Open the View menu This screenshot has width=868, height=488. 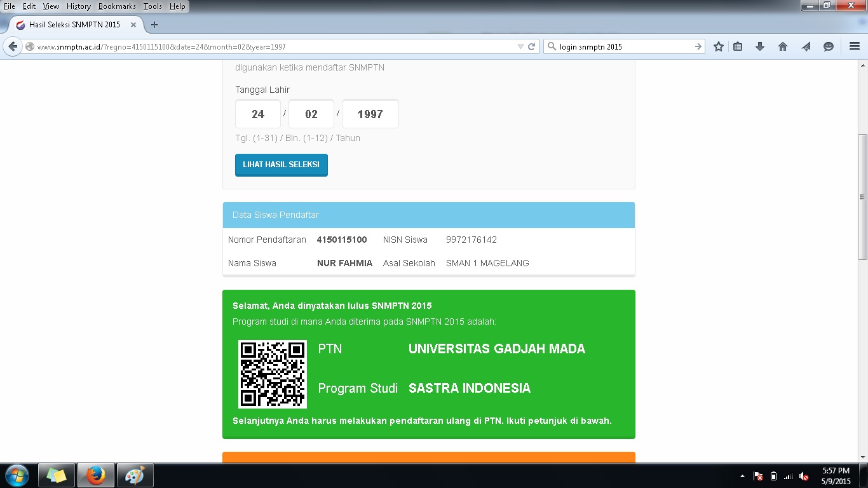tap(51, 6)
